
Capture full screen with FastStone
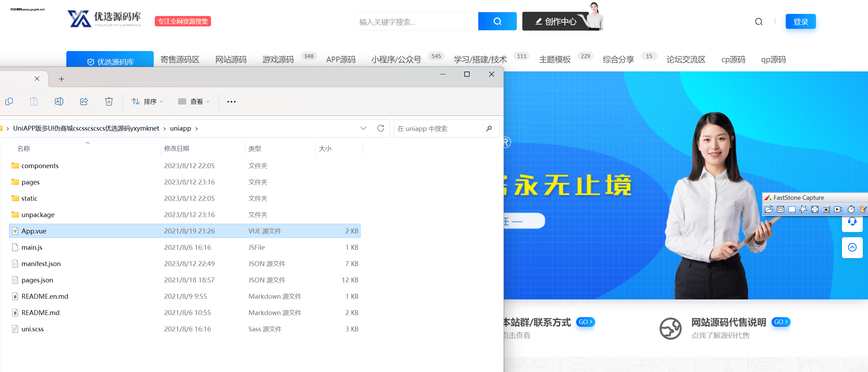click(815, 209)
